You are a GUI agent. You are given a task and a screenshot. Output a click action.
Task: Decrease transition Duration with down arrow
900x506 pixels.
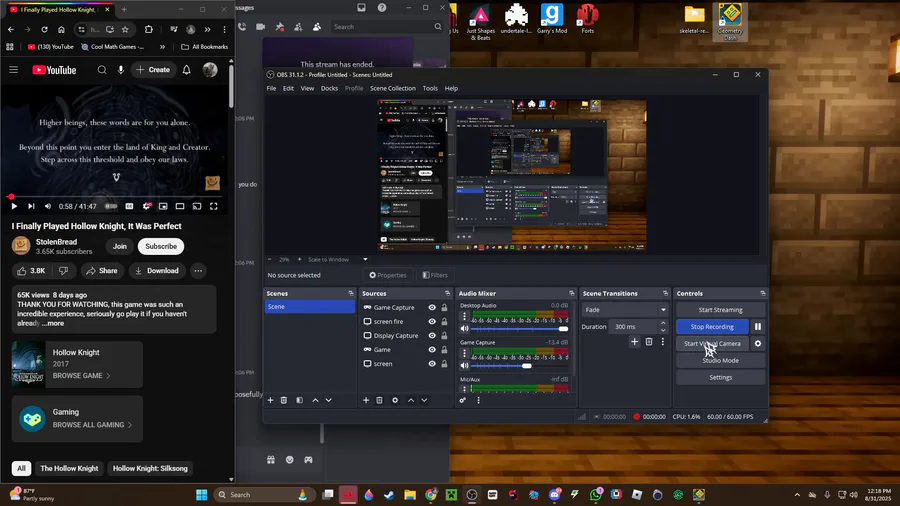coord(663,330)
